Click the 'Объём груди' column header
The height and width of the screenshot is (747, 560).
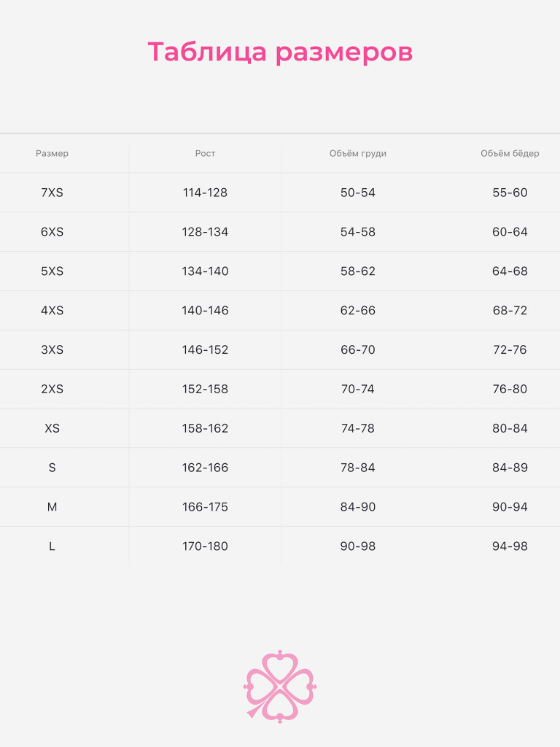[358, 154]
